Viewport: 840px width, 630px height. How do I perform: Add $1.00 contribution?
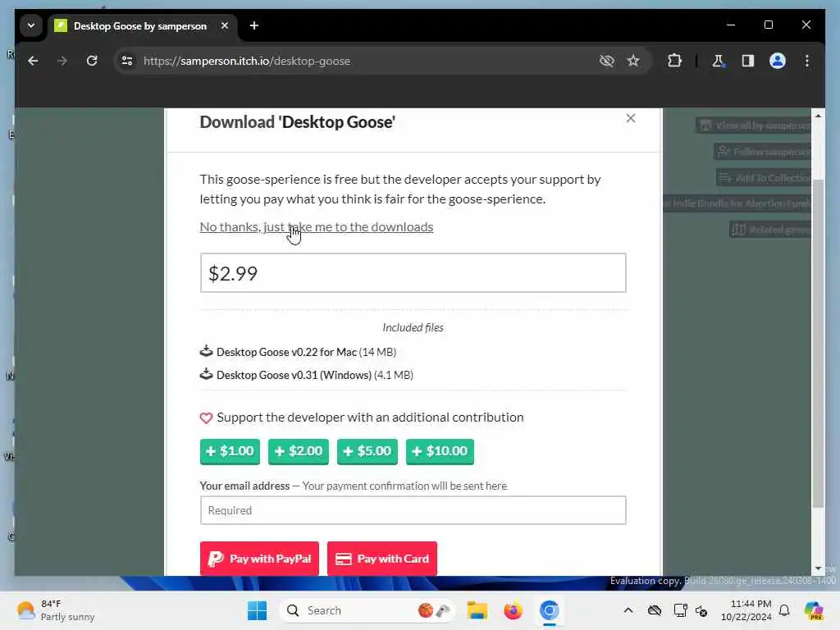pos(230,451)
